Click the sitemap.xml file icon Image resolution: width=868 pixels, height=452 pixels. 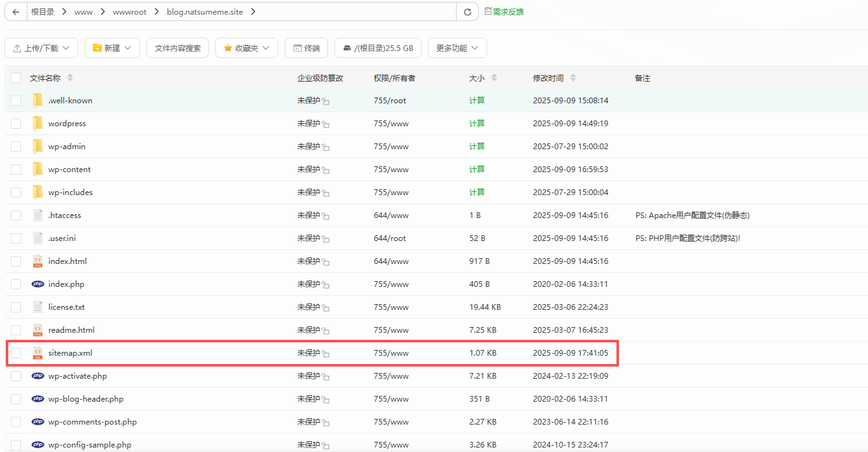coord(38,353)
